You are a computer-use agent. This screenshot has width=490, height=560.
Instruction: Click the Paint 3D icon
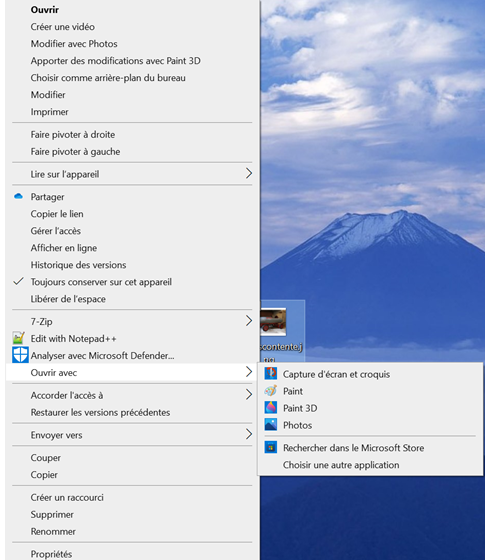click(x=271, y=408)
